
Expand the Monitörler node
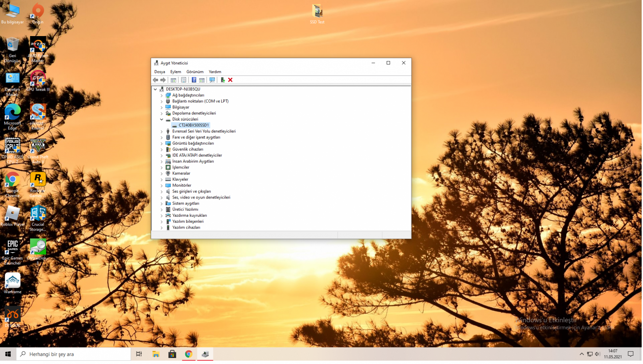tap(162, 186)
